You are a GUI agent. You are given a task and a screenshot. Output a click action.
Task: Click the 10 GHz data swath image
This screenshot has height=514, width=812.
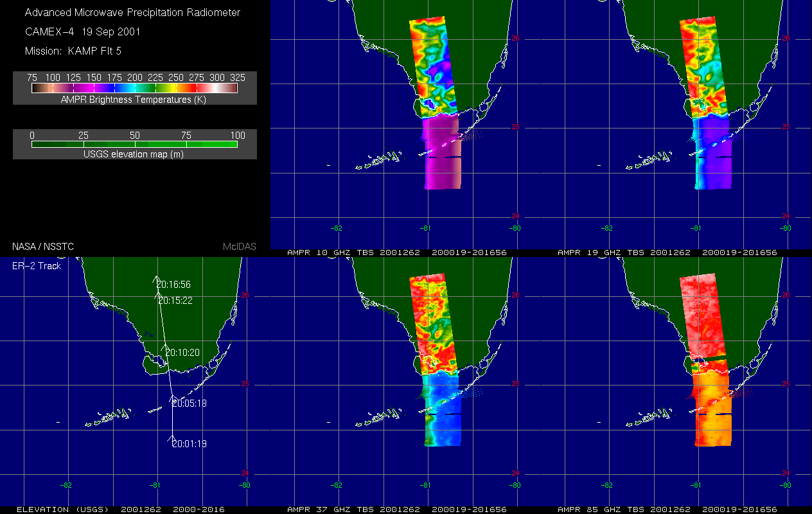[438, 103]
